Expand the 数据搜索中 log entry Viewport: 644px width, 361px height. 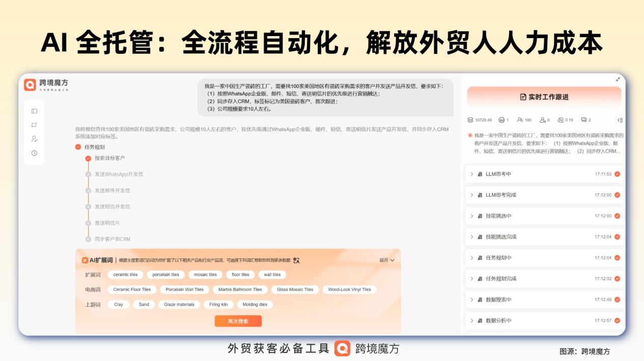tap(472, 299)
